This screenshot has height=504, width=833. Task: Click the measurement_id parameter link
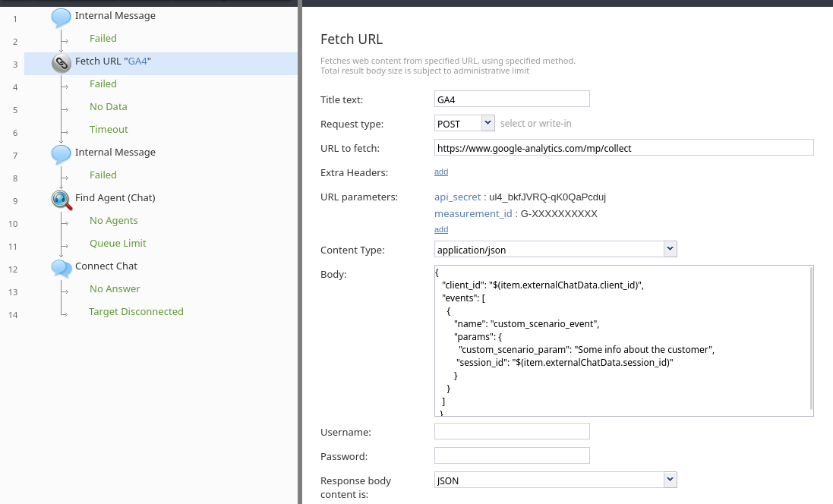coord(473,213)
